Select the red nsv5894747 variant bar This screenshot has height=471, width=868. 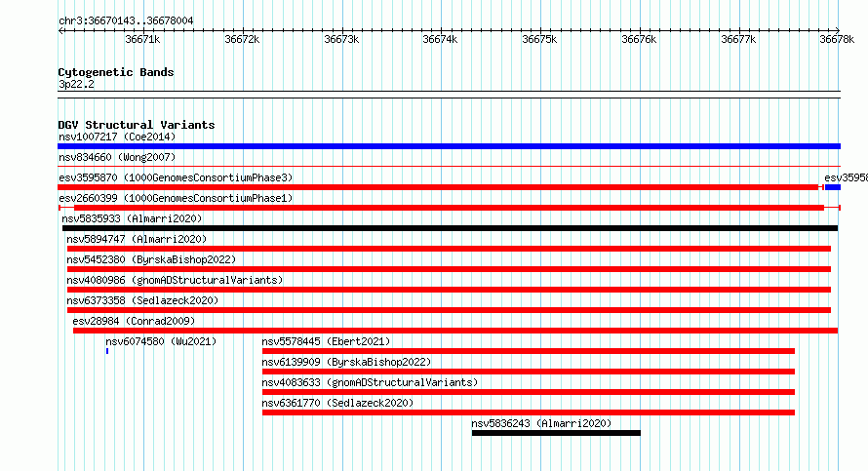449,249
